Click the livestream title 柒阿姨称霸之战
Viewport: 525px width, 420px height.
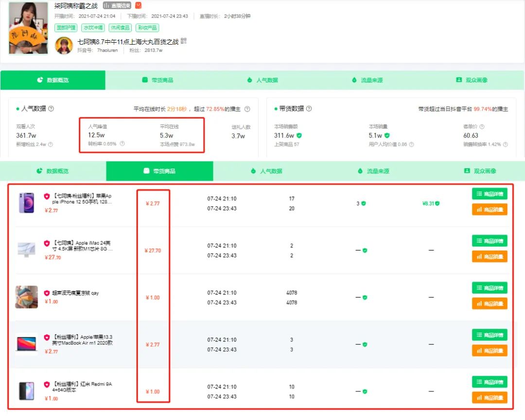point(76,6)
